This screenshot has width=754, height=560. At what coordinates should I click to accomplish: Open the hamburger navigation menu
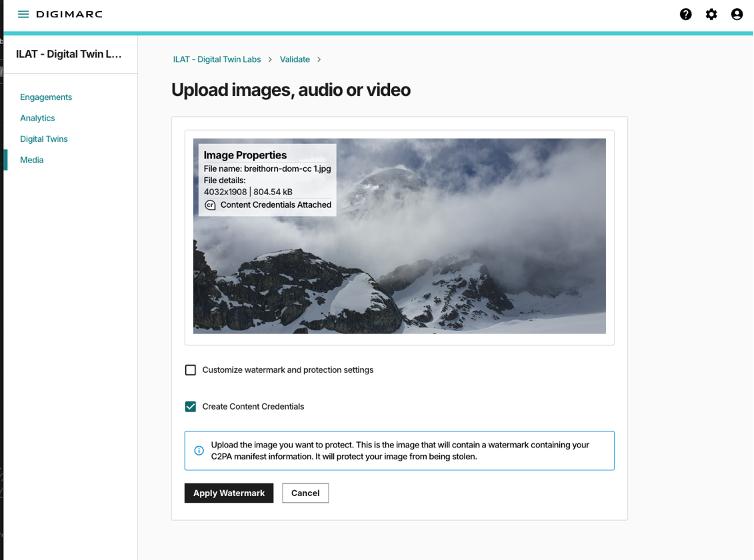(x=23, y=14)
